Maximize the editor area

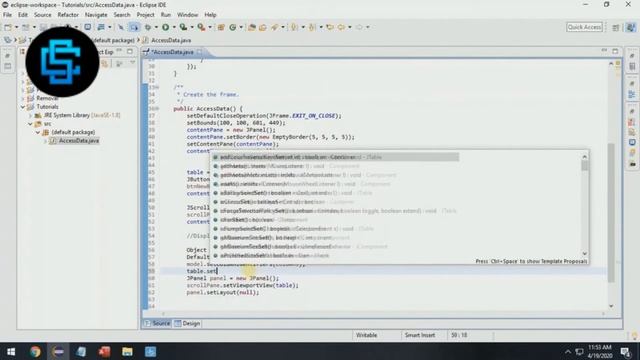[x=615, y=51]
